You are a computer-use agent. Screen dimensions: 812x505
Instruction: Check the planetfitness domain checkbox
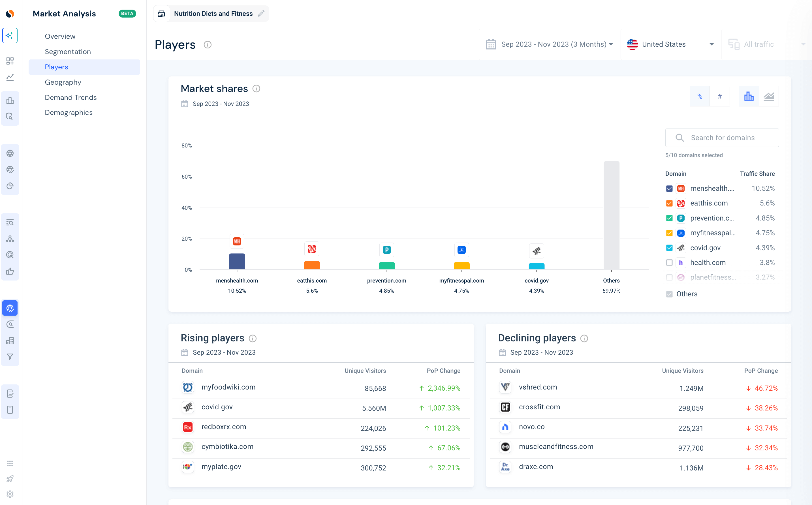pyautogui.click(x=669, y=277)
